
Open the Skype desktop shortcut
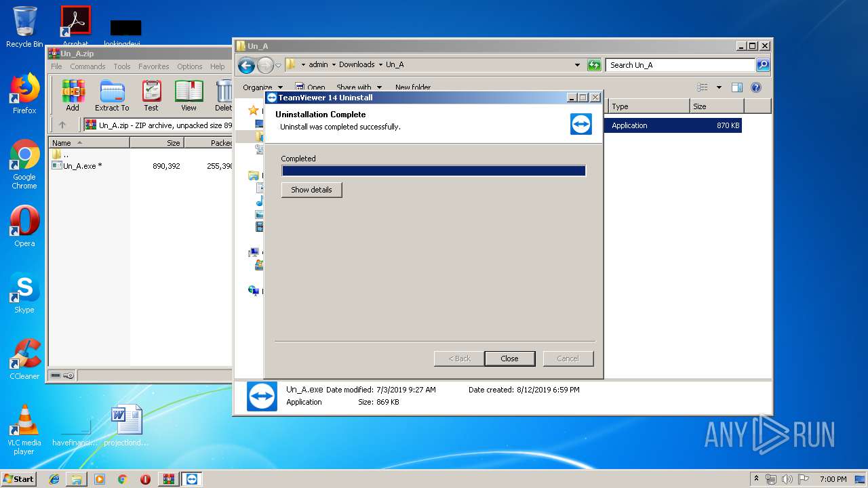coord(24,293)
